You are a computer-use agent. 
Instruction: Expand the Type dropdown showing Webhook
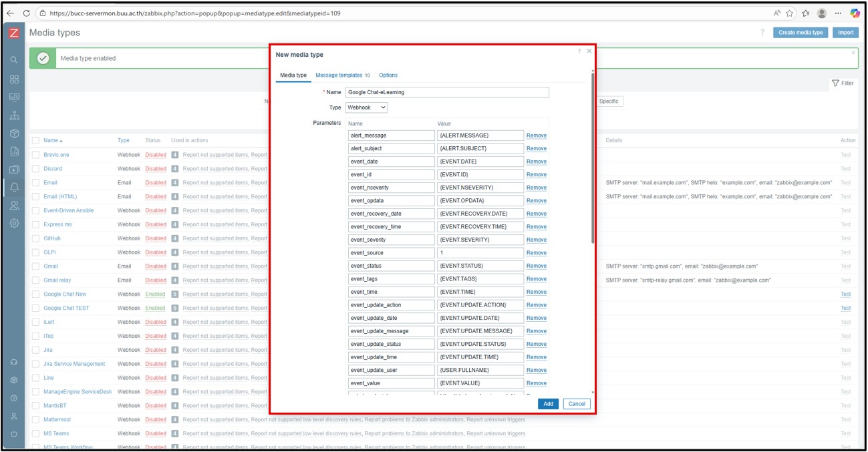tap(366, 107)
